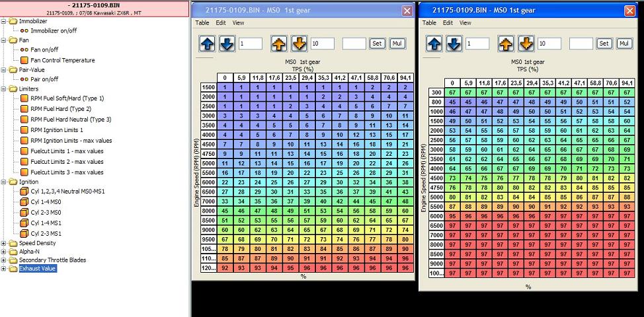Image resolution: width=644 pixels, height=317 pixels.
Task: Open the Cyl 1-4 MS0 ignition map
Action: [46, 203]
